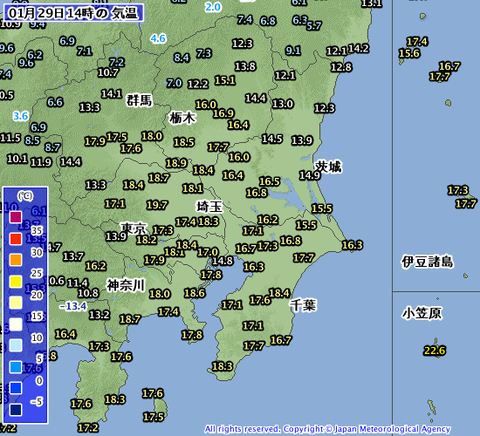Click the 15.1 temperature reading
This screenshot has width=480, height=436.
point(225,80)
